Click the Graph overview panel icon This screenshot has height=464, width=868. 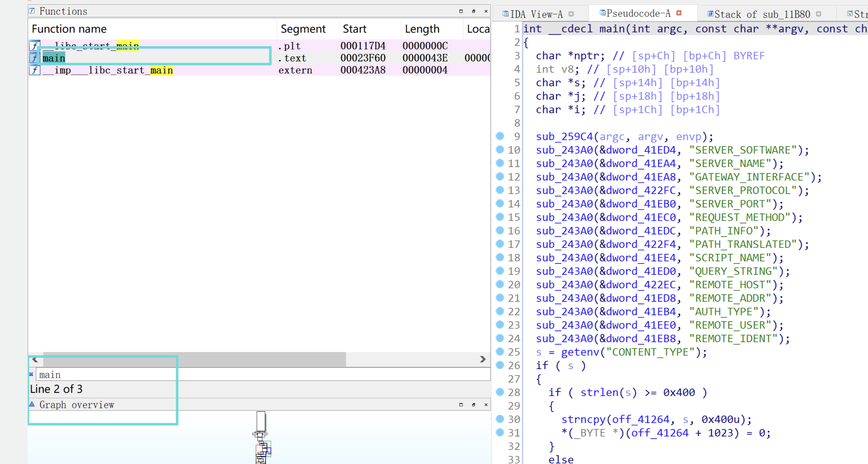[x=32, y=404]
